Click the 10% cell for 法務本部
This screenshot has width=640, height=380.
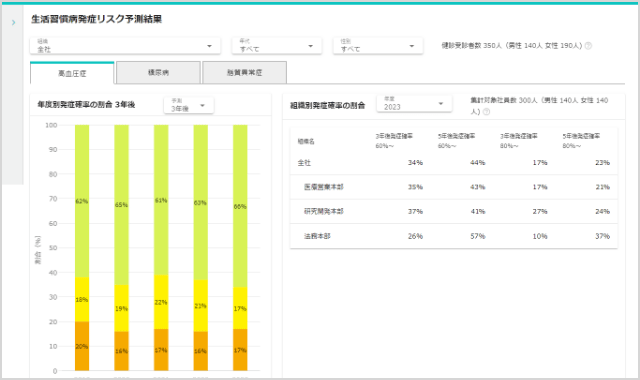pos(540,236)
